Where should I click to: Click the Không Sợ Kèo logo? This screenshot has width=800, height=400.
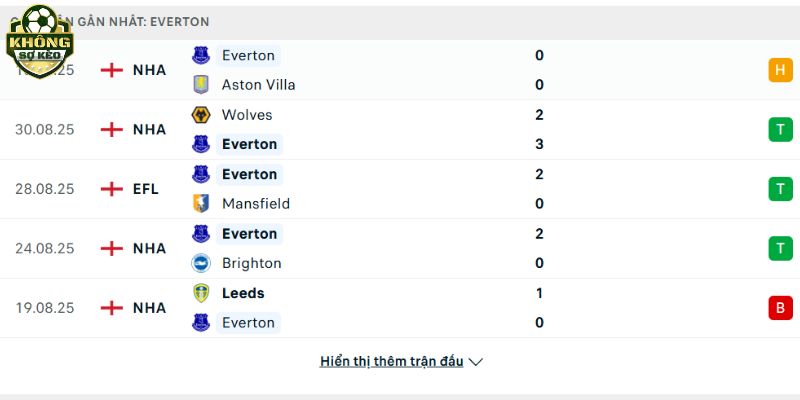click(x=40, y=42)
